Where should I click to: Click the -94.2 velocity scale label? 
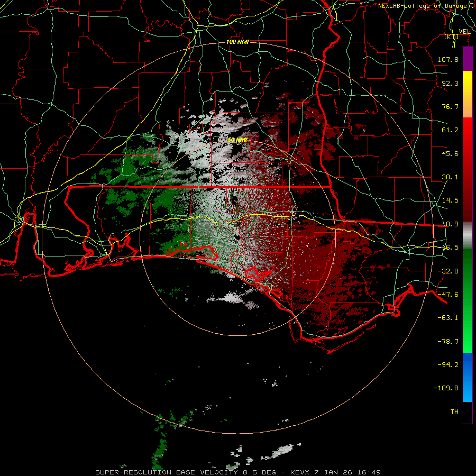coord(448,364)
